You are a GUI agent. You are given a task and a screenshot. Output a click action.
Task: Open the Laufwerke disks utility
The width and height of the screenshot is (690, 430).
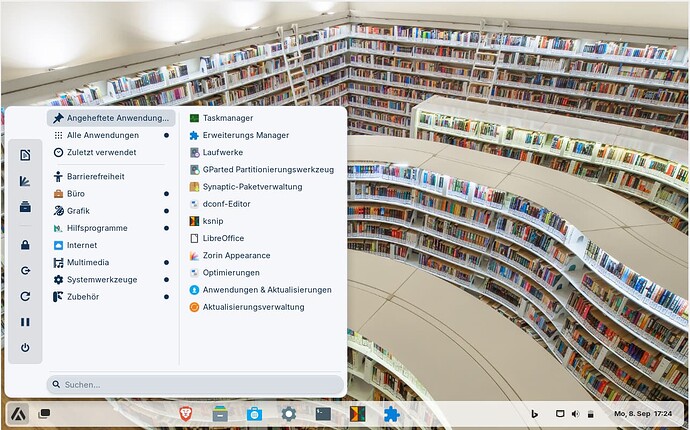[263, 152]
